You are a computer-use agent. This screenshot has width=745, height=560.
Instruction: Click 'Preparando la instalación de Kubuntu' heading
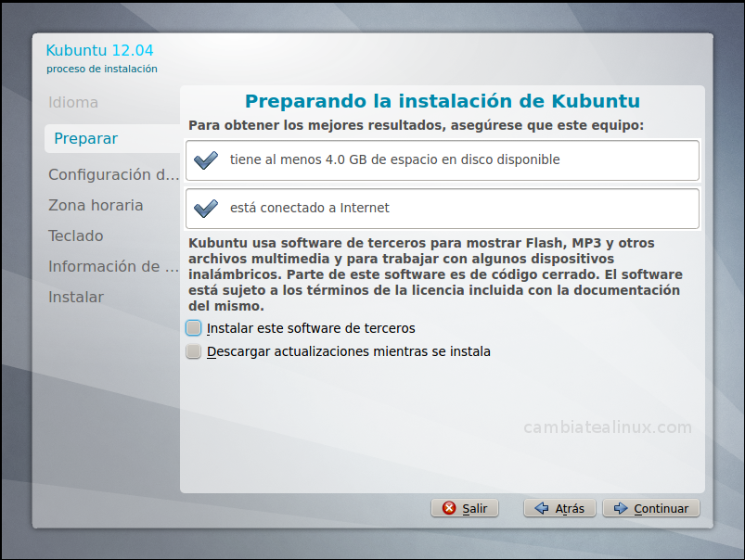443,101
